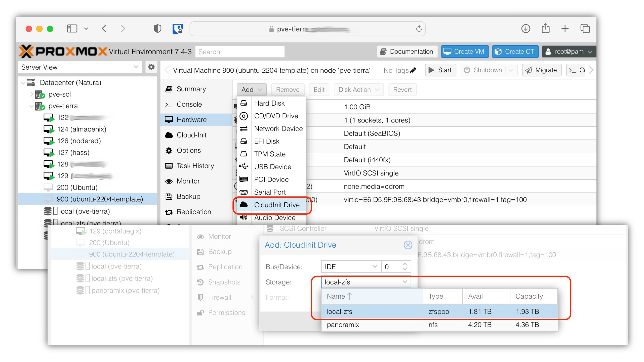
Task: Choose Audio Device from the Add menu
Action: point(271,217)
